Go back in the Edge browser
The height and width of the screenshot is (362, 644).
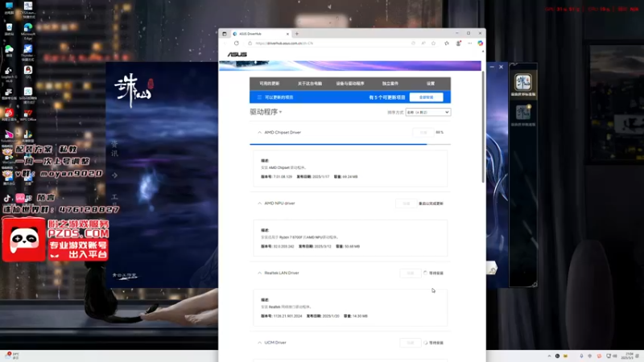click(x=225, y=43)
